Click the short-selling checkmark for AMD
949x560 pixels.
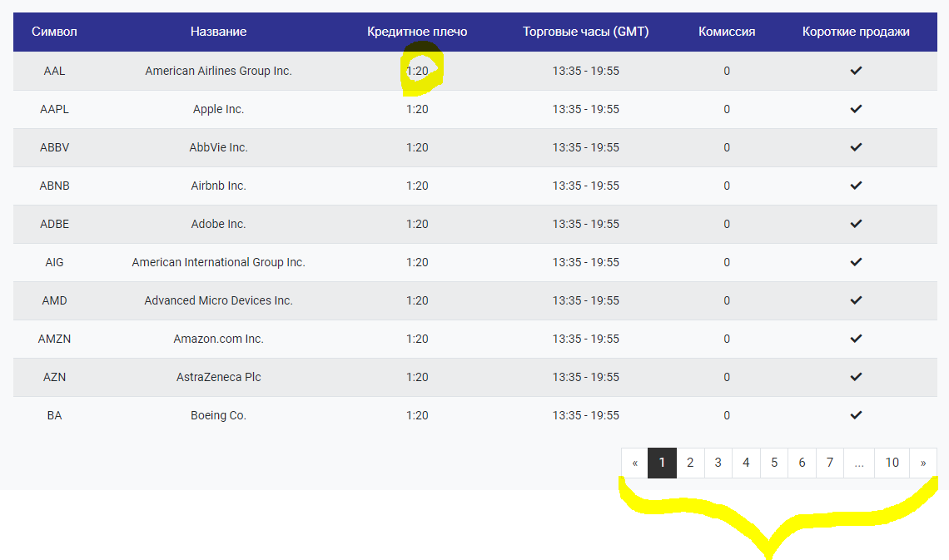coord(856,300)
